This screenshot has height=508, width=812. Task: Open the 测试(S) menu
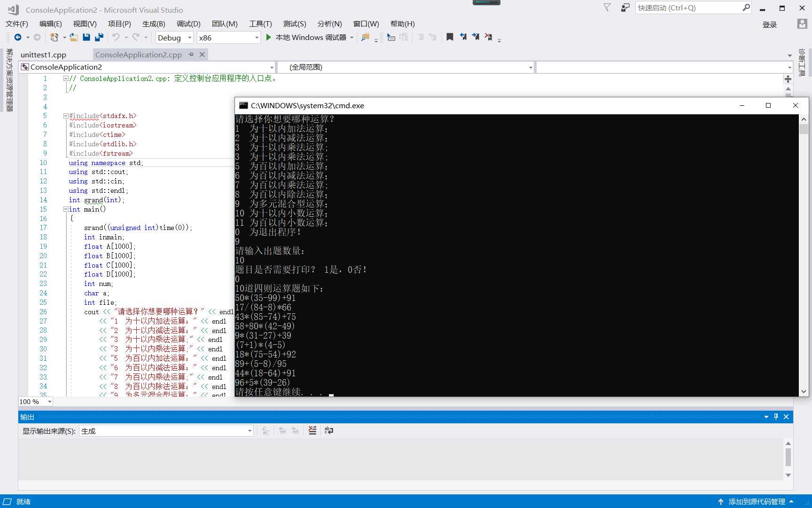click(295, 24)
